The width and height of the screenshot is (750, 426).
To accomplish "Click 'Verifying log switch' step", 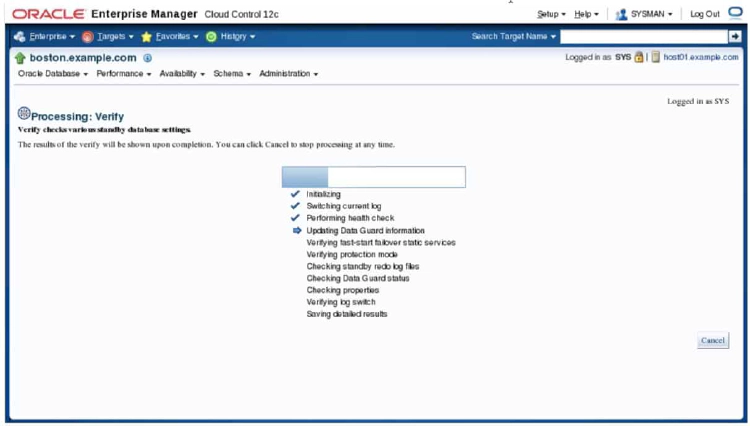I will (341, 302).
